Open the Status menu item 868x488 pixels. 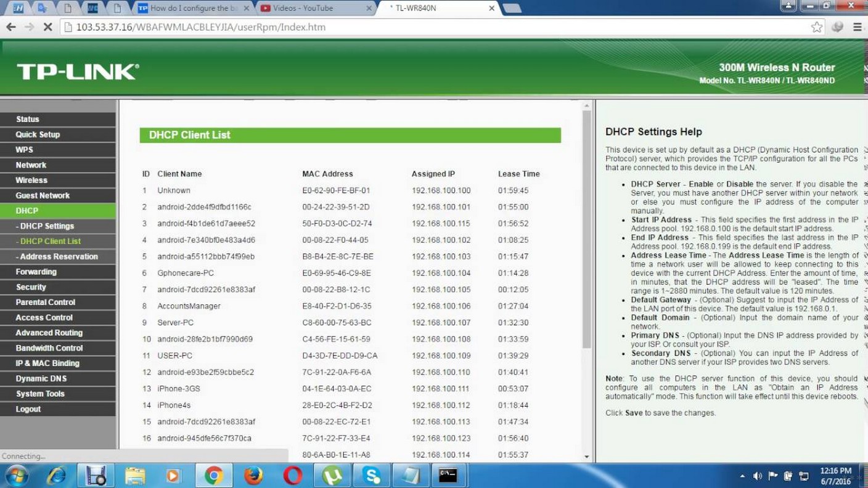point(57,119)
